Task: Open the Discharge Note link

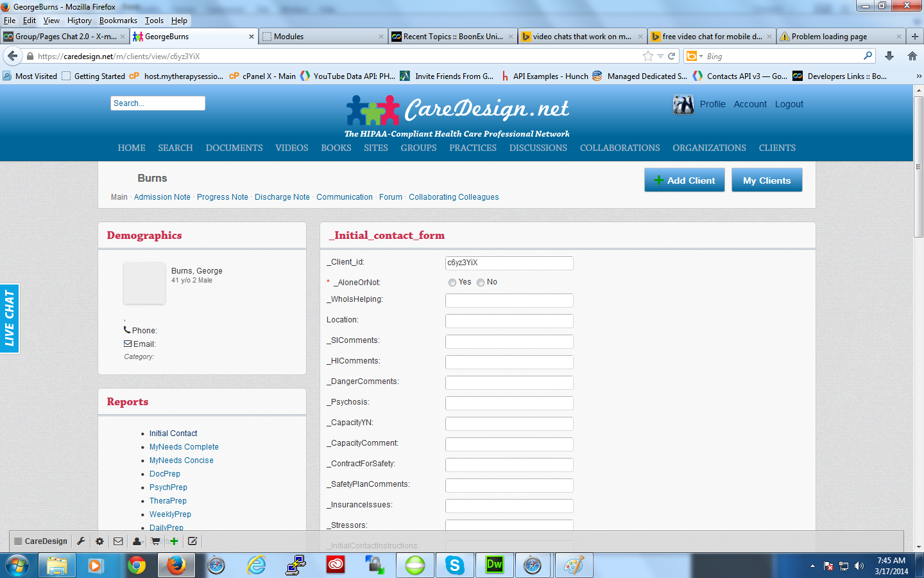Action: (282, 197)
